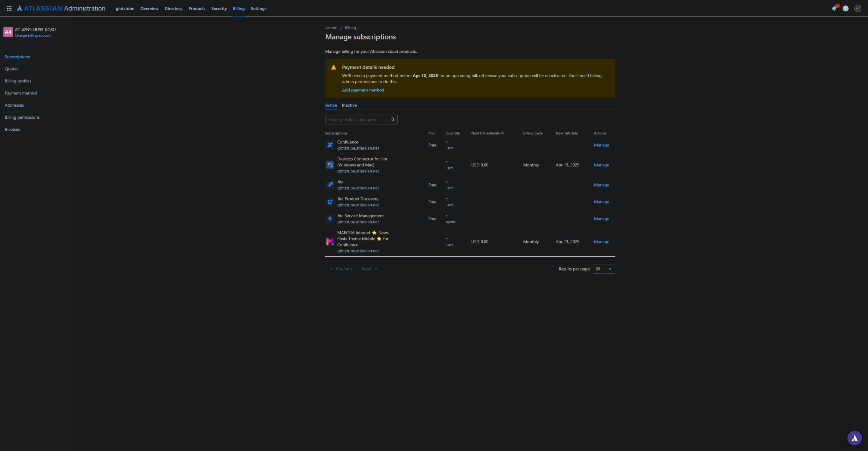Screen dimensions: 868x451
Task: Click the search magnifier icon
Action: click(393, 120)
